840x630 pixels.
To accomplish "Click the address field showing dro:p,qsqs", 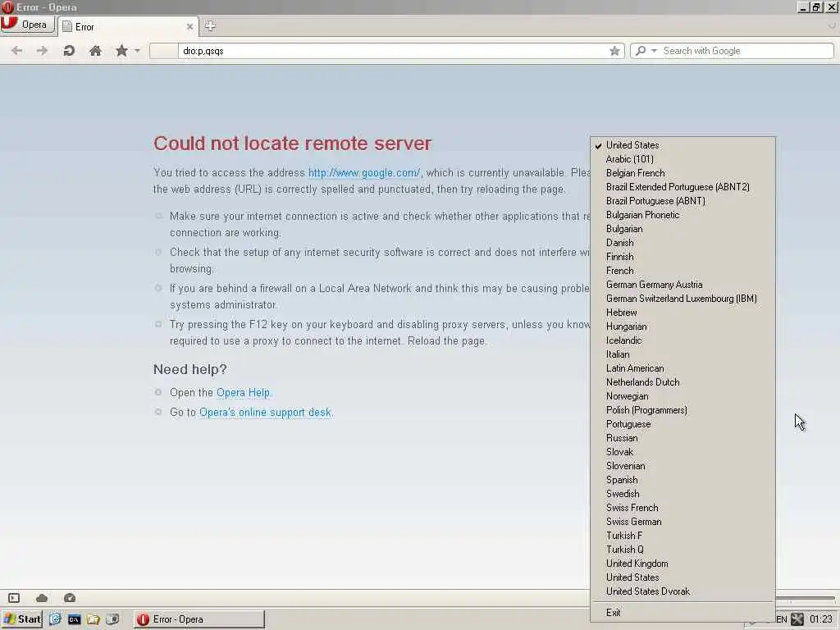I will tap(394, 51).
